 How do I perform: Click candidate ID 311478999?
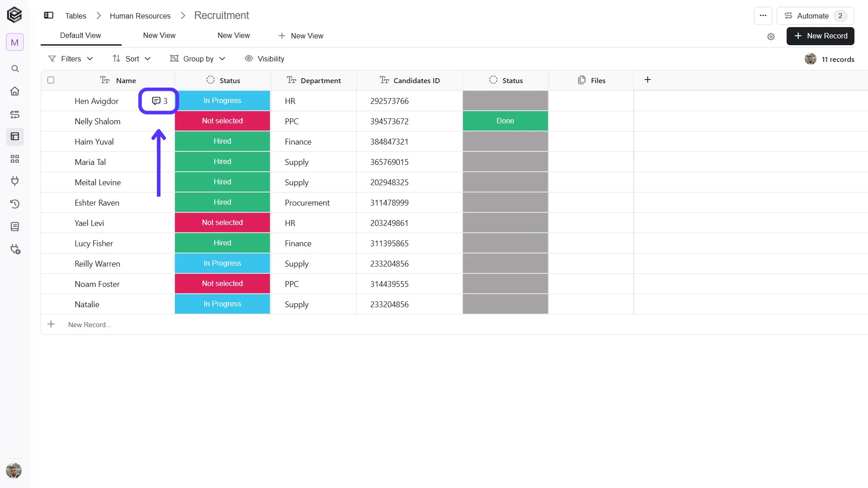pyautogui.click(x=389, y=203)
